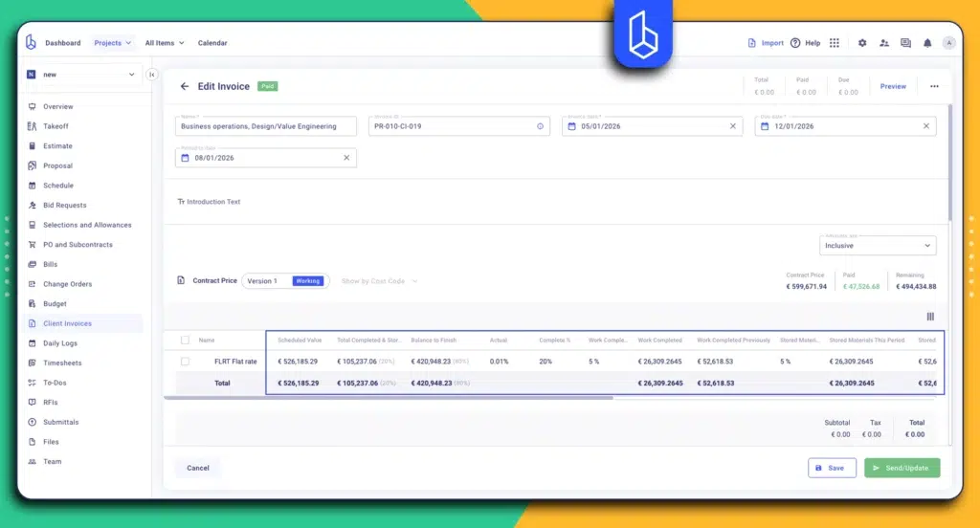
Task: Click the Preview link
Action: (x=893, y=86)
